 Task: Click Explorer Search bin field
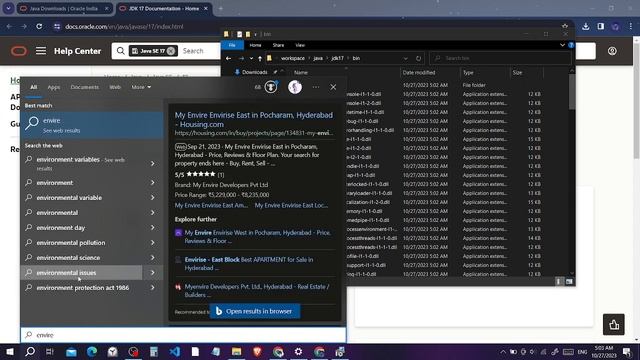[x=500, y=58]
